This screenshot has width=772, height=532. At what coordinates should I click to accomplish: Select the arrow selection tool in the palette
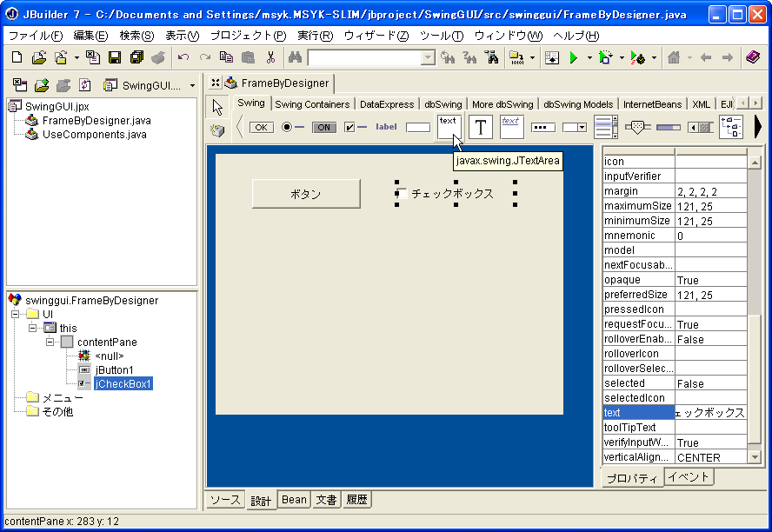point(217,108)
